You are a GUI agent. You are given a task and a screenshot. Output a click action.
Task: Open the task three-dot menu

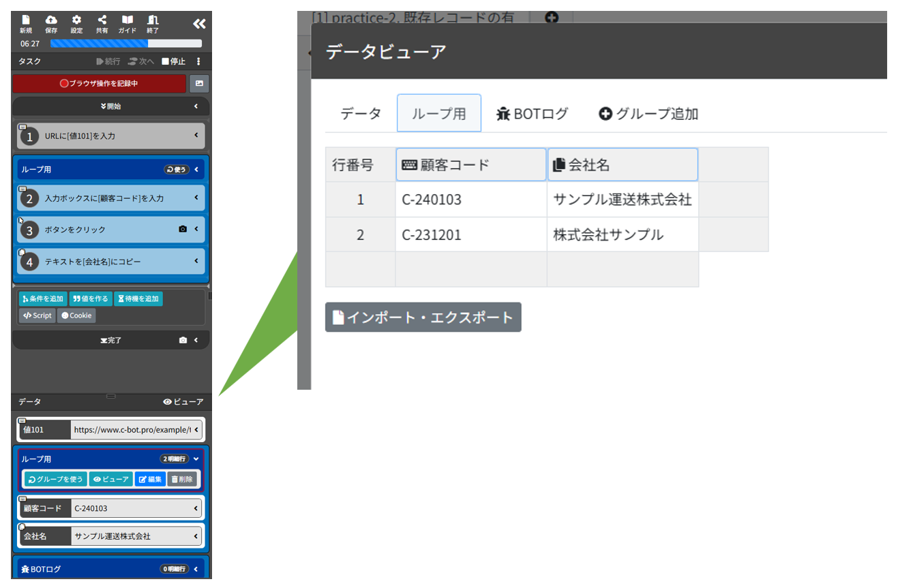pyautogui.click(x=199, y=61)
